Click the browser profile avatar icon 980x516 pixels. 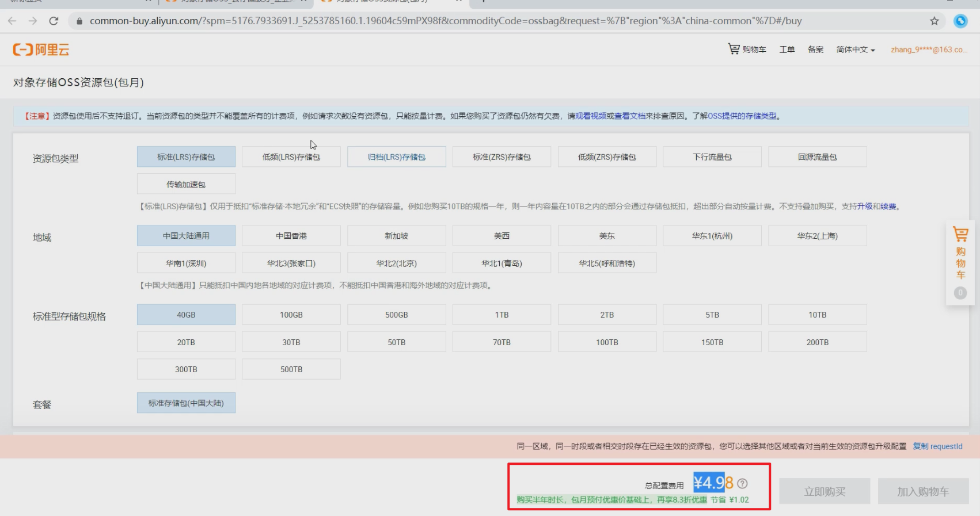960,21
